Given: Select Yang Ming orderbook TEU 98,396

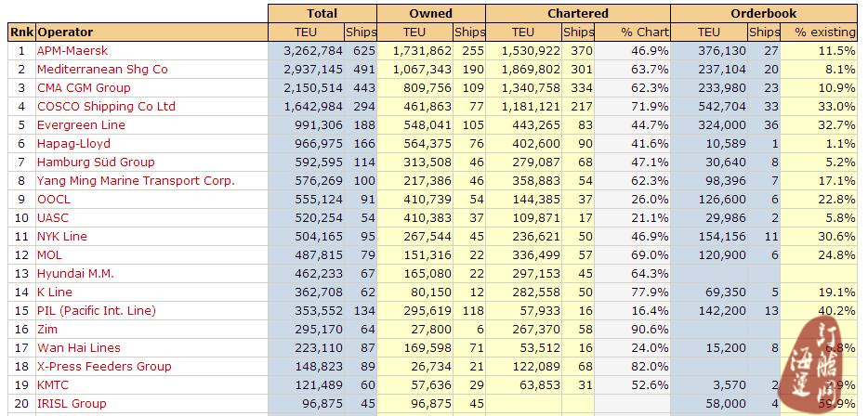Looking at the screenshot, I should coord(724,181).
